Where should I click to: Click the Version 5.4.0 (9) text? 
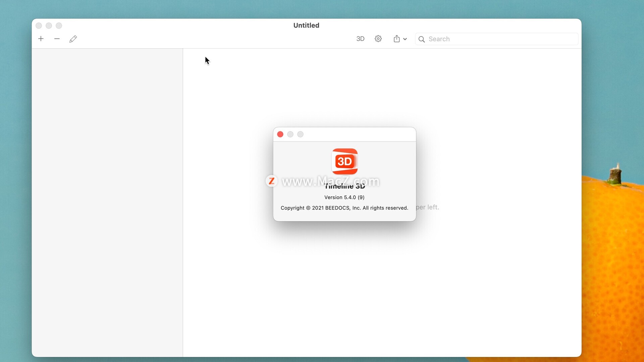click(x=344, y=197)
